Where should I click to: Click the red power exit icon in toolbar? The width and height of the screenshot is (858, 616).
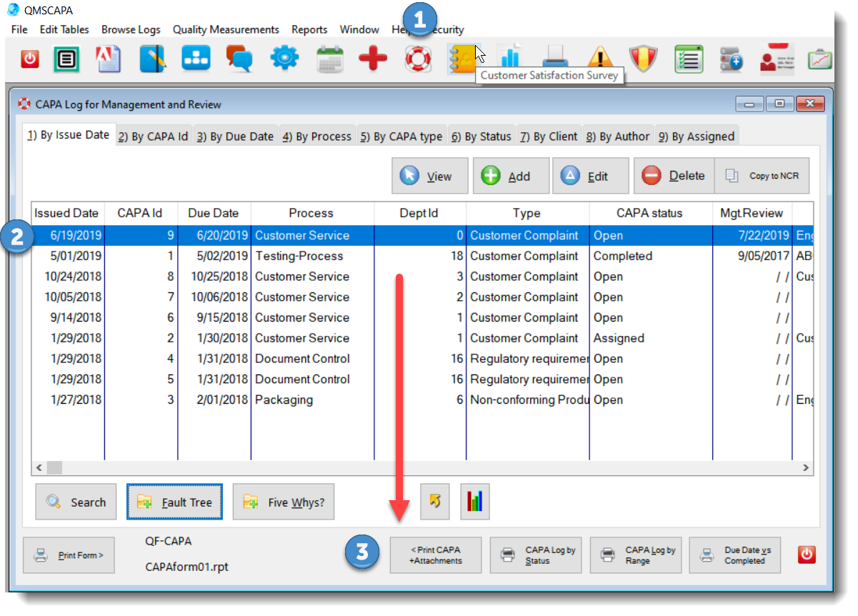point(29,59)
